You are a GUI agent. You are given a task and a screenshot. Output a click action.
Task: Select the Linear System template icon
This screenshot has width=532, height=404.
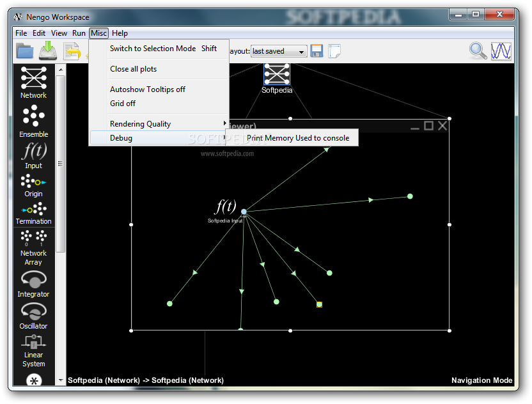pyautogui.click(x=34, y=342)
